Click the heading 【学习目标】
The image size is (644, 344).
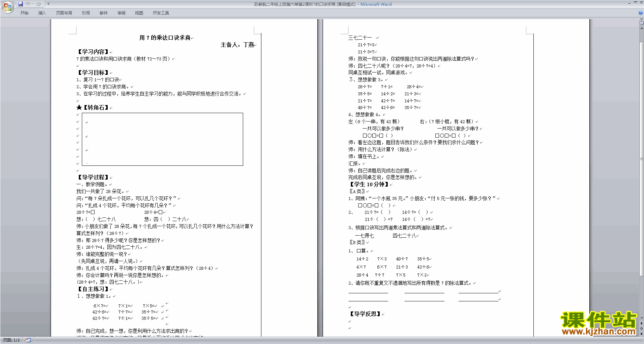(93, 72)
